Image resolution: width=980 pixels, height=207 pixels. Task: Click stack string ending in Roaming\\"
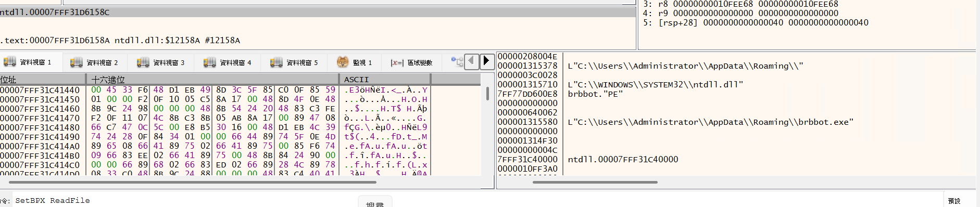(x=685, y=66)
